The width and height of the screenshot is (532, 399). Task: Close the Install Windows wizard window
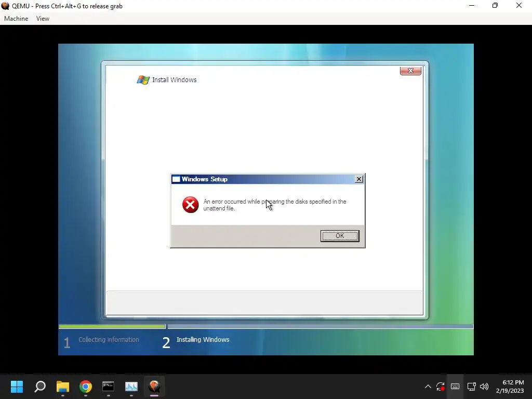(x=410, y=71)
